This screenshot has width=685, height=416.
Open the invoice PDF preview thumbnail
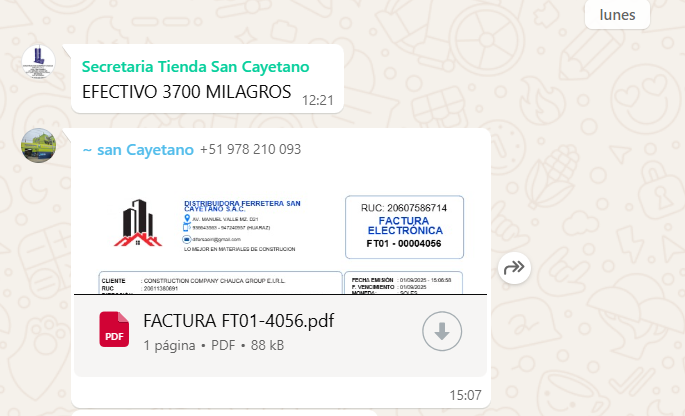[280, 232]
